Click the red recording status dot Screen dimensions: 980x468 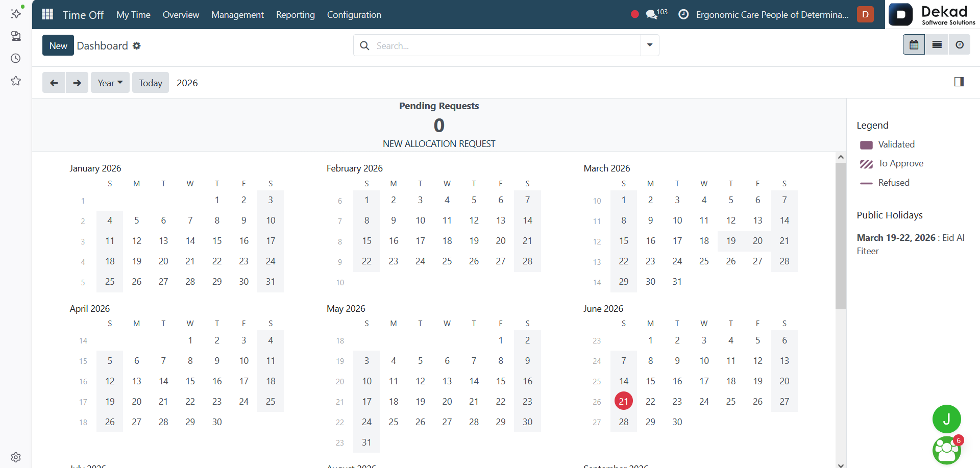[x=634, y=14]
